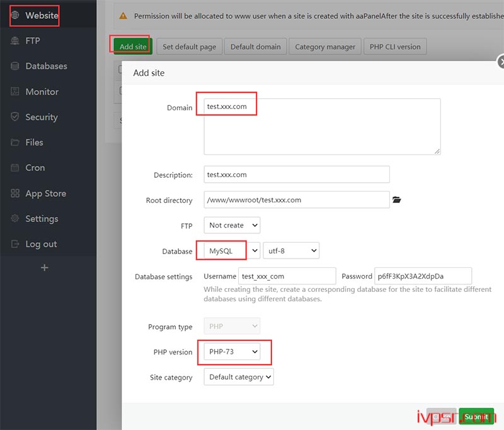Image resolution: width=504 pixels, height=430 pixels.
Task: Click the plus icon below Log out
Action: (x=45, y=267)
